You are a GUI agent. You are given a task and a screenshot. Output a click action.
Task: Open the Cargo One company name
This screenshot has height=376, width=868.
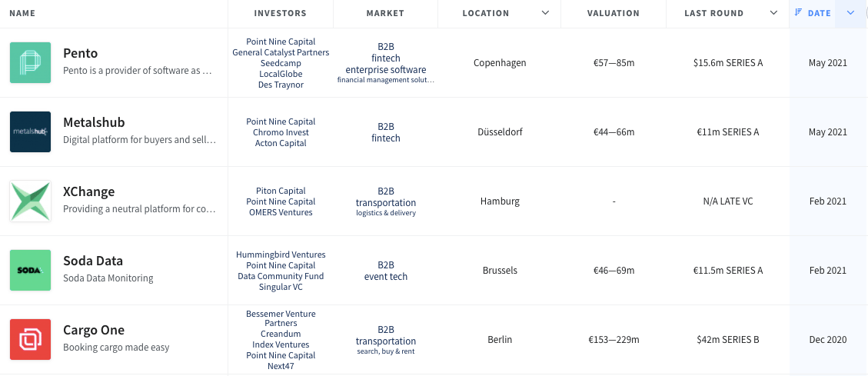point(94,330)
